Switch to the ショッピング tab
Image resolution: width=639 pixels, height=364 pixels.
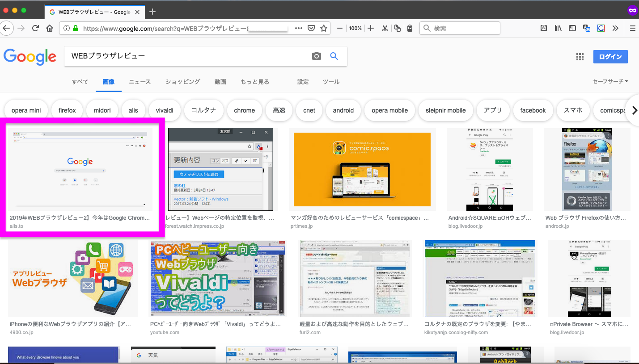pos(183,82)
